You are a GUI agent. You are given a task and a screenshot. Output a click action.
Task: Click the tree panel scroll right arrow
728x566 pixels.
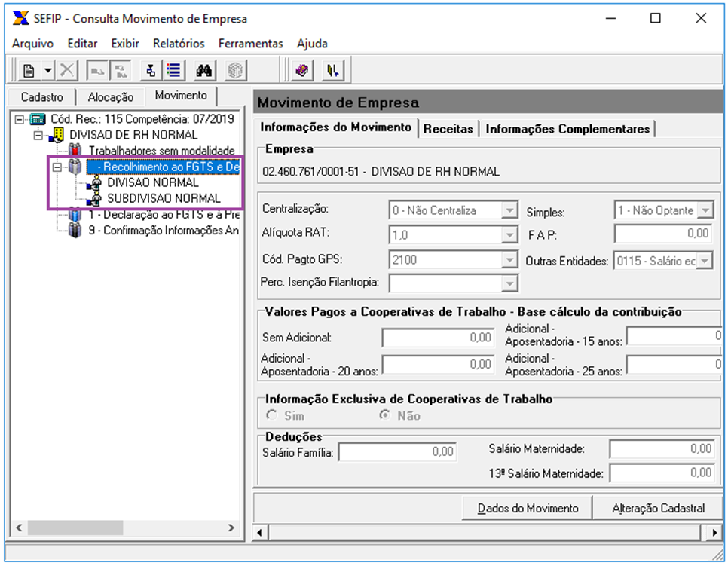(x=231, y=528)
